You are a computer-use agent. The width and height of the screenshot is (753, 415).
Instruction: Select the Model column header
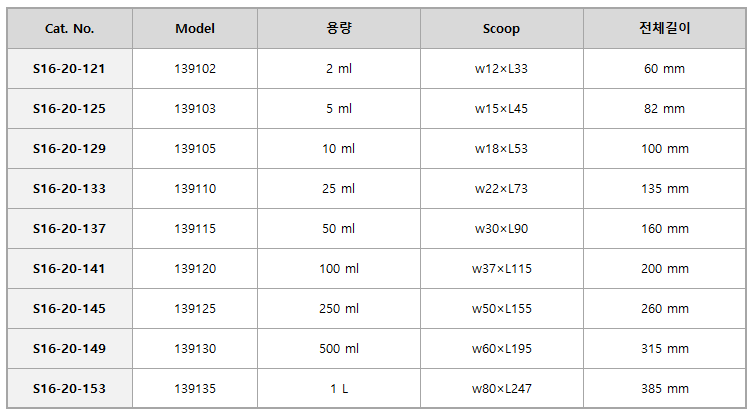click(195, 29)
